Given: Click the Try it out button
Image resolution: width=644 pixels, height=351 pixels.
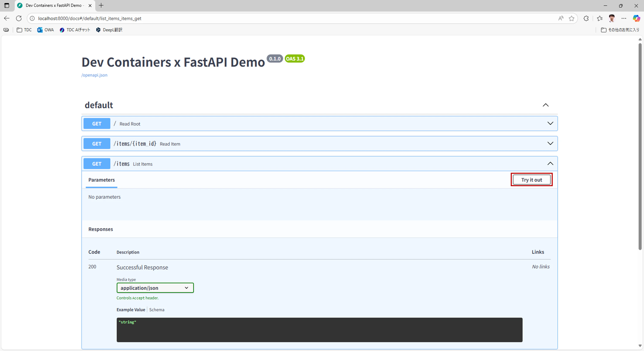Looking at the screenshot, I should point(531,180).
